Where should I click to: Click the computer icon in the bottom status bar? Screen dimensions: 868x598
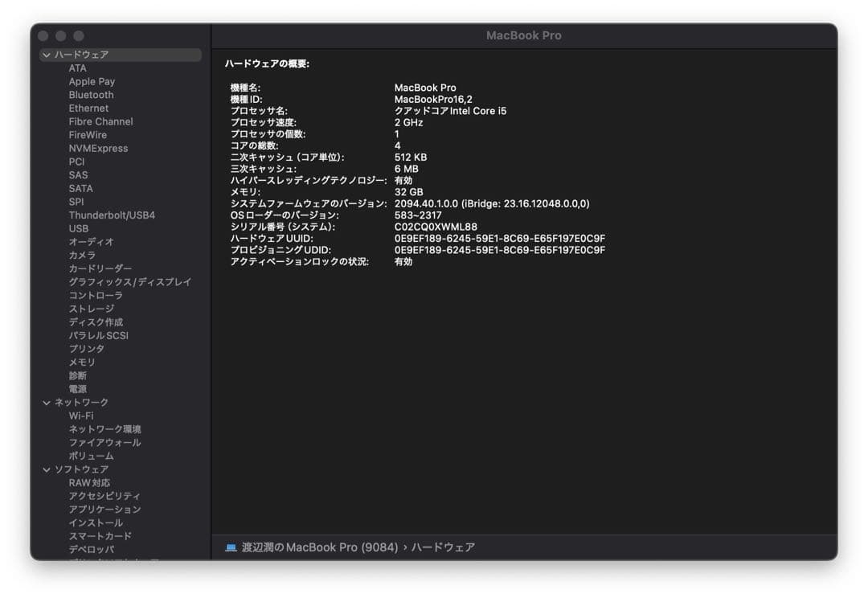tap(231, 547)
